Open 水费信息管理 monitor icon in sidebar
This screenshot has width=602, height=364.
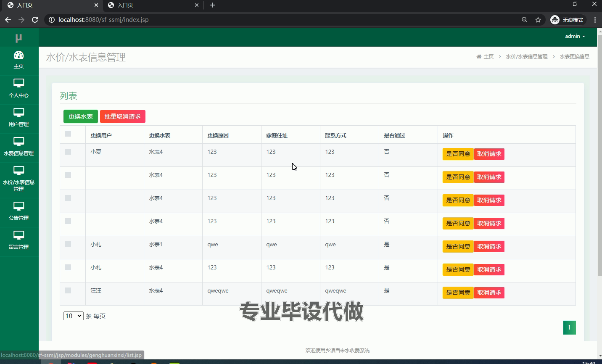18,141
